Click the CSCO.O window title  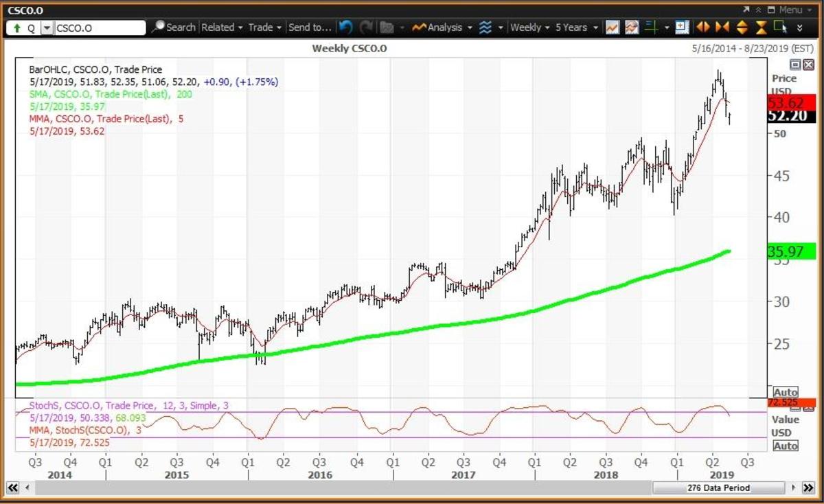pos(25,10)
